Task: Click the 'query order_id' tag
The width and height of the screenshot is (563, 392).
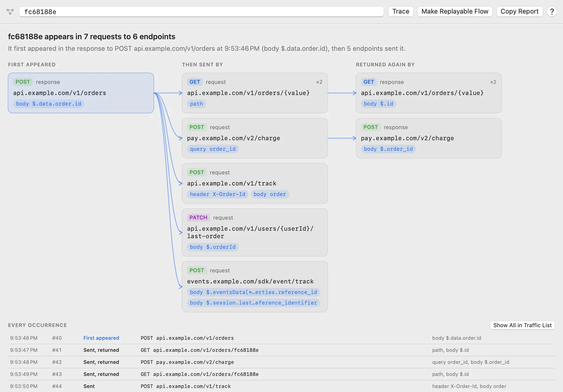Action: (x=213, y=149)
